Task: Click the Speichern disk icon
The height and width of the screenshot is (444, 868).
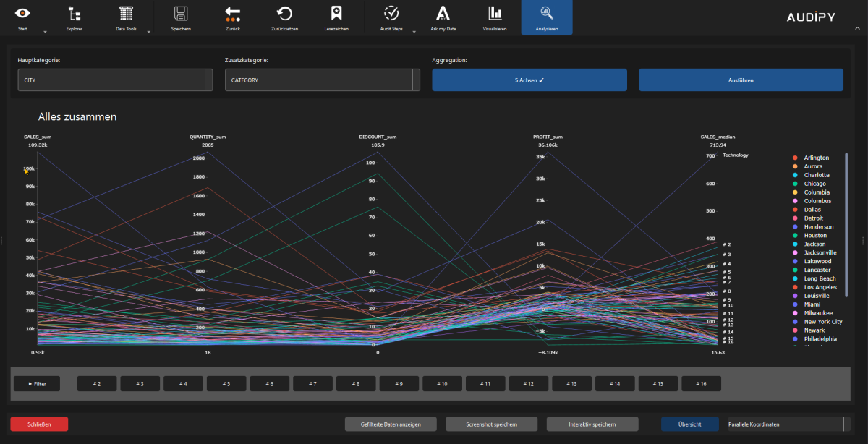Action: 181,13
